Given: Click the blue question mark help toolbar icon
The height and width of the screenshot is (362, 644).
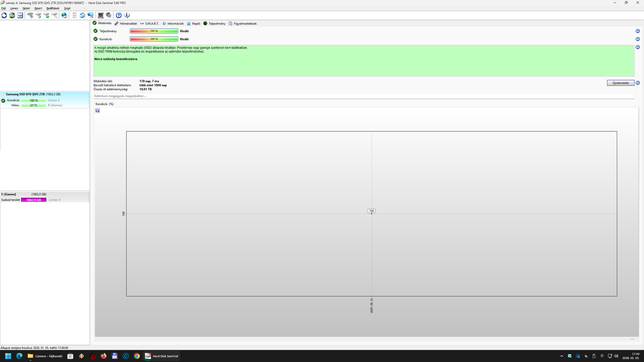Looking at the screenshot, I should click(118, 15).
